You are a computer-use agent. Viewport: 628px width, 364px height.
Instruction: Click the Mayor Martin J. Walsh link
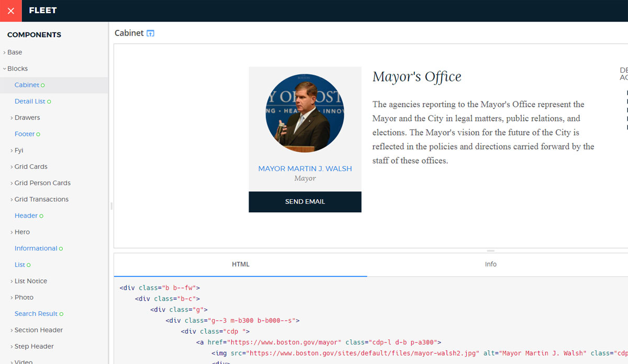coord(305,169)
